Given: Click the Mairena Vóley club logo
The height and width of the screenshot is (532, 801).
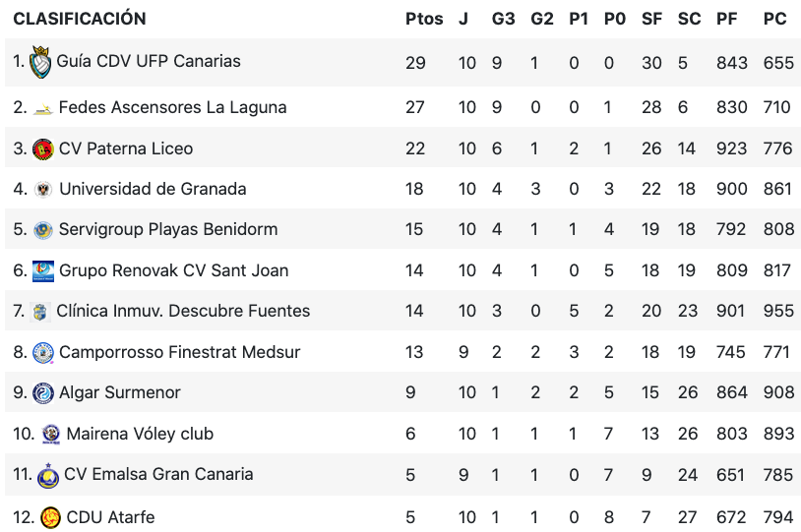Looking at the screenshot, I should pos(51,434).
